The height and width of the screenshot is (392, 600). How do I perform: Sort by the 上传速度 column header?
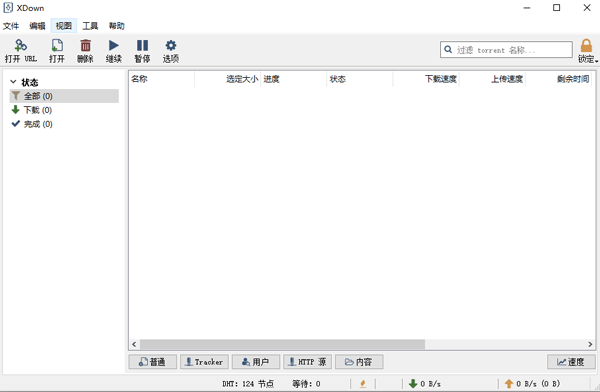pos(492,79)
